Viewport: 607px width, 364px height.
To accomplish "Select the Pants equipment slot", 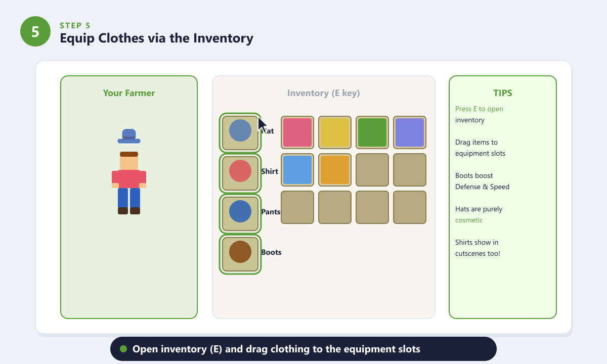I will tap(240, 214).
